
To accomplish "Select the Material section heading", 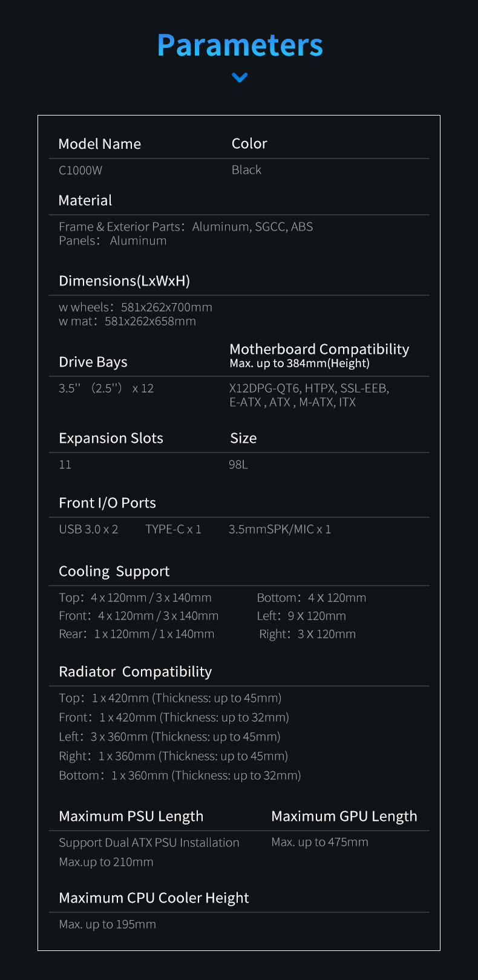I will (85, 201).
